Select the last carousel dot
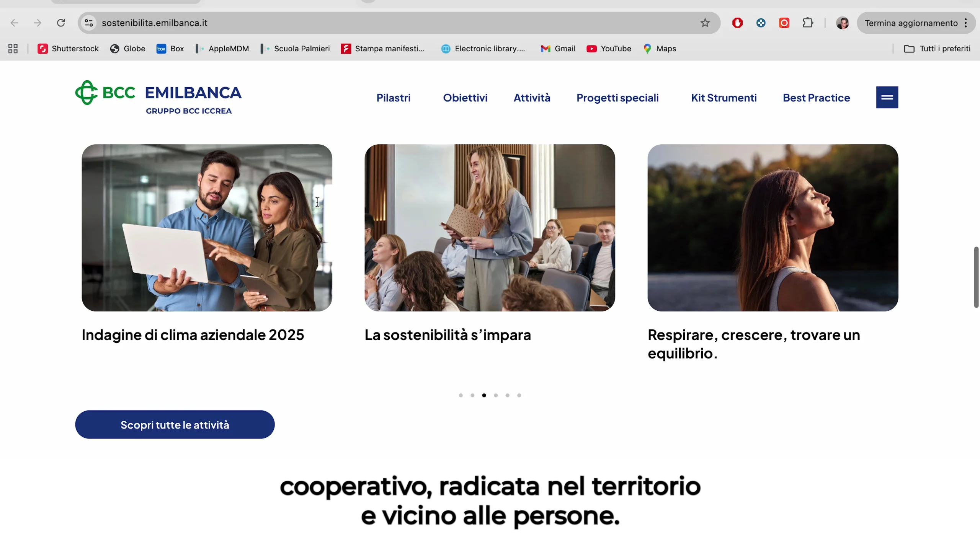 (x=519, y=395)
